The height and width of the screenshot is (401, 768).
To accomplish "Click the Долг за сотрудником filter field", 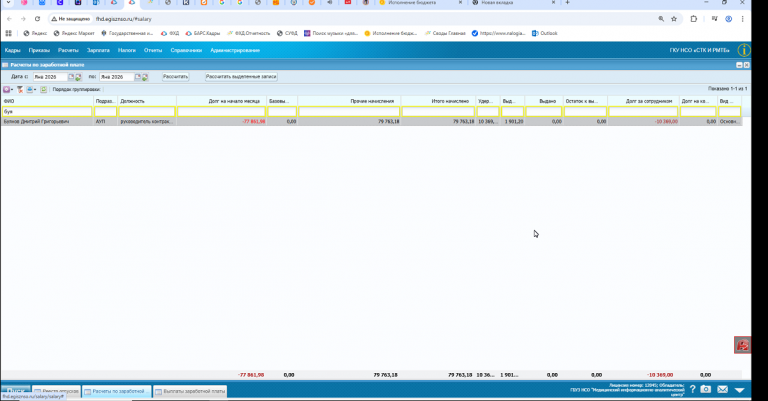I will (643, 112).
